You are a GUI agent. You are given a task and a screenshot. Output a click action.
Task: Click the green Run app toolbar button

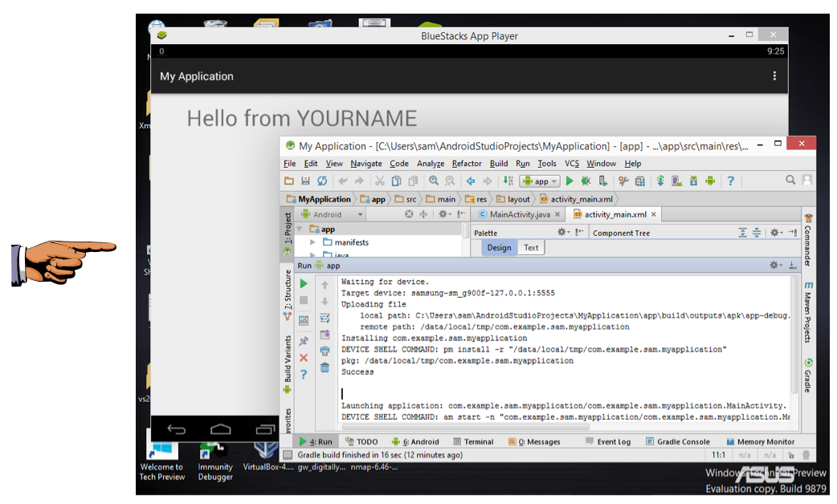point(570,181)
